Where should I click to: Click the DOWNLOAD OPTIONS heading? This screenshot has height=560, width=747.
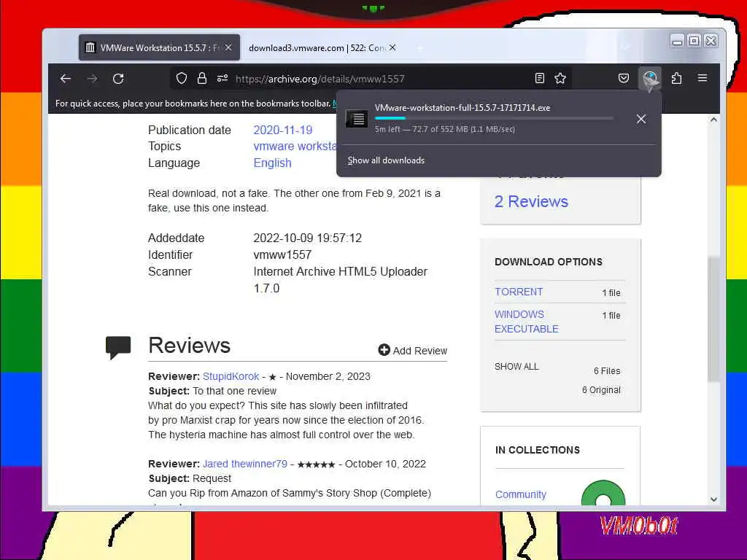(549, 262)
